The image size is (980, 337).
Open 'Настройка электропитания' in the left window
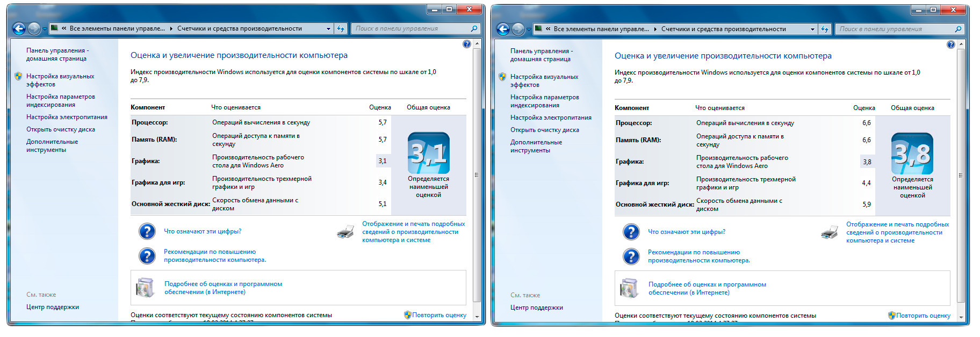(x=67, y=117)
